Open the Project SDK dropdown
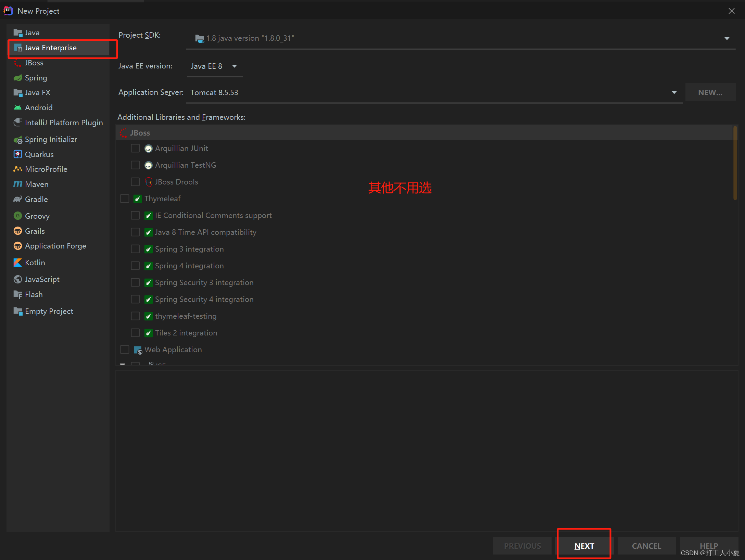Viewport: 745px width, 560px height. tap(727, 38)
